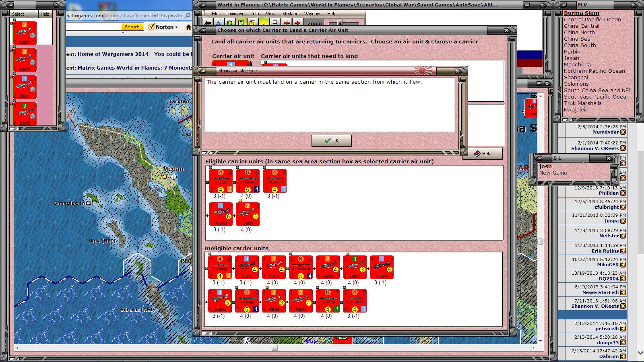Select the CV Hiyo carrier counter
This screenshot has height=362, width=644.
[x=221, y=181]
